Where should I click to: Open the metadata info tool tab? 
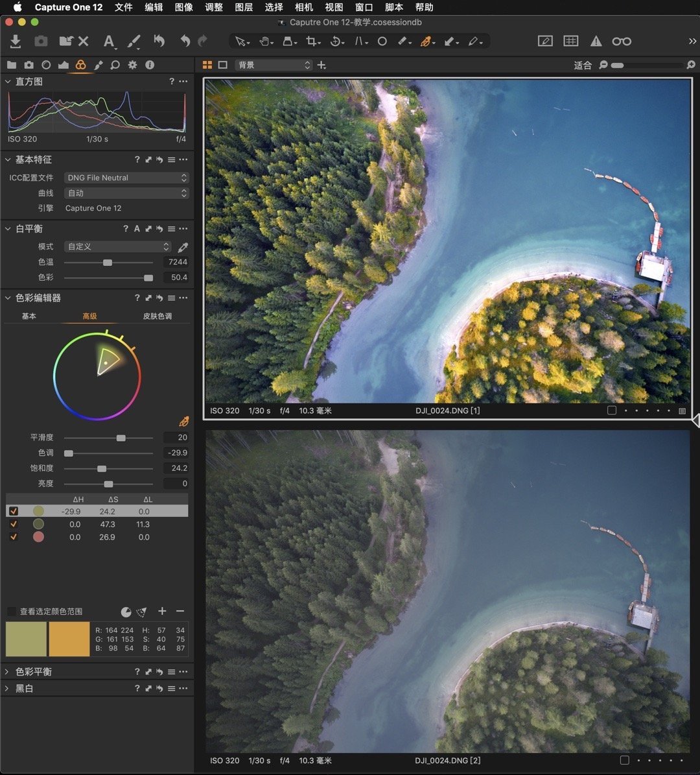pos(150,65)
